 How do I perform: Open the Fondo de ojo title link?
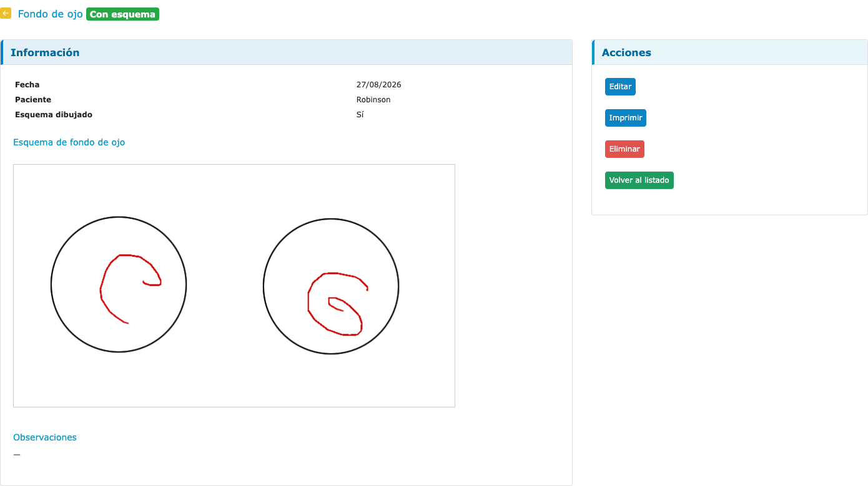50,14
